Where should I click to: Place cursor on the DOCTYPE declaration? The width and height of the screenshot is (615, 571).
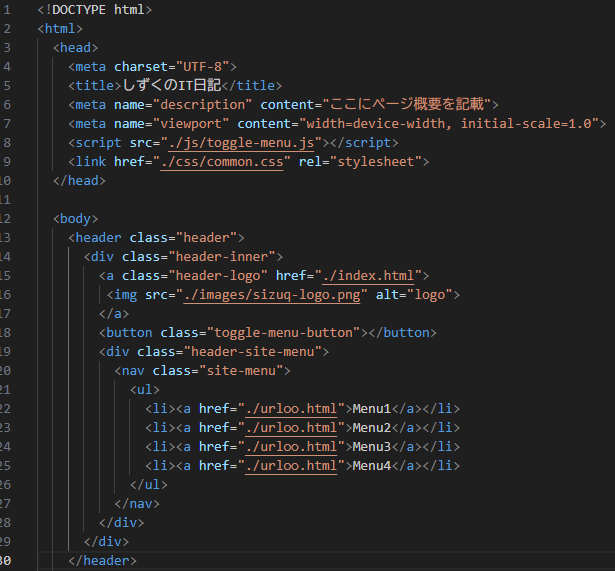[x=95, y=9]
